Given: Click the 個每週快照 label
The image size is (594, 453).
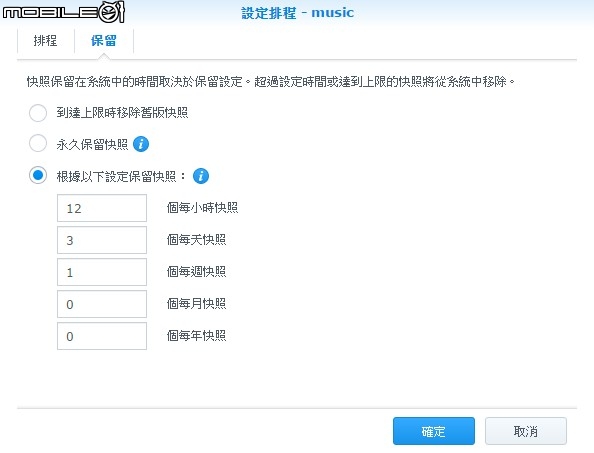Looking at the screenshot, I should pyautogui.click(x=196, y=272).
